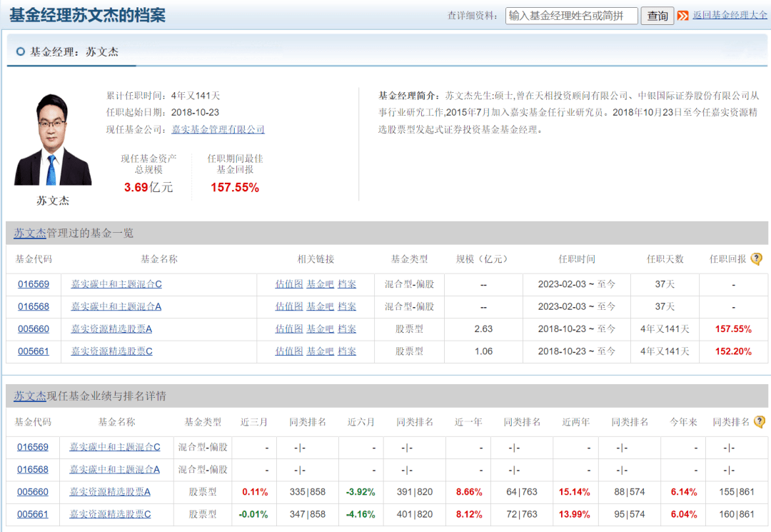771x532 pixels.
Task: Open fund code 016569 in managed funds table
Action: (x=34, y=284)
